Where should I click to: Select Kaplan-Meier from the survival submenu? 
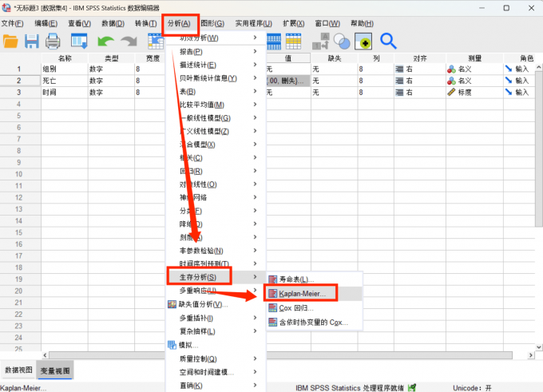pos(315,294)
